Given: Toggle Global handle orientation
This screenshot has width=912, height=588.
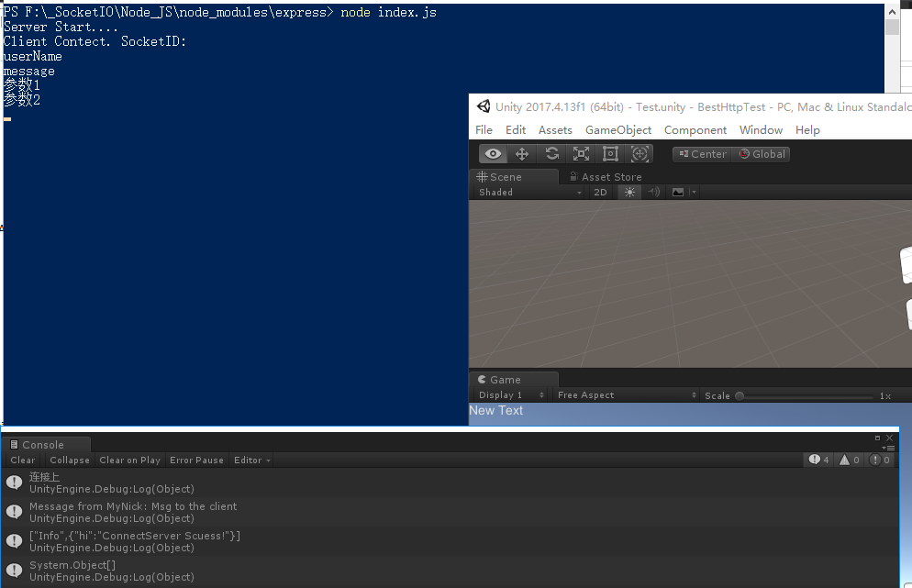Looking at the screenshot, I should 762,153.
